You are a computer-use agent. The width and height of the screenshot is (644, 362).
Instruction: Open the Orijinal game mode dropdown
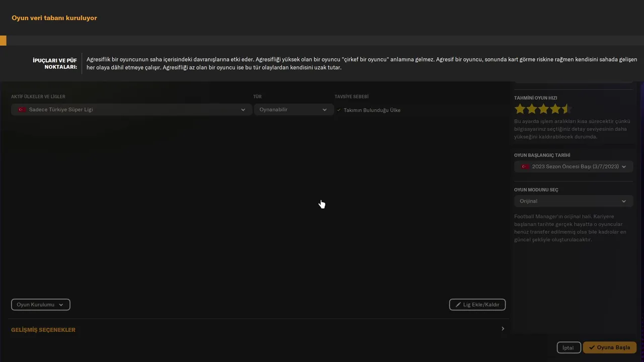pos(574,201)
